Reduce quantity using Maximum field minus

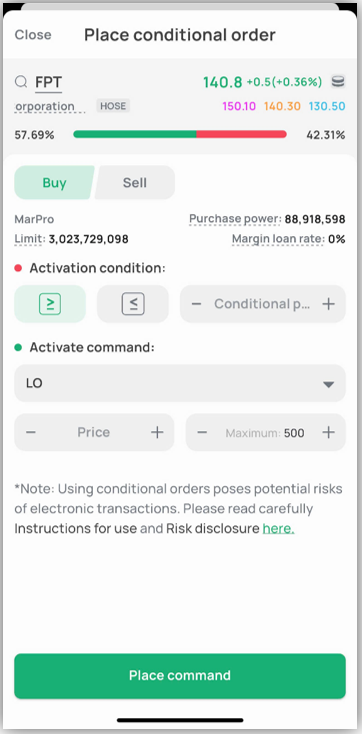202,432
